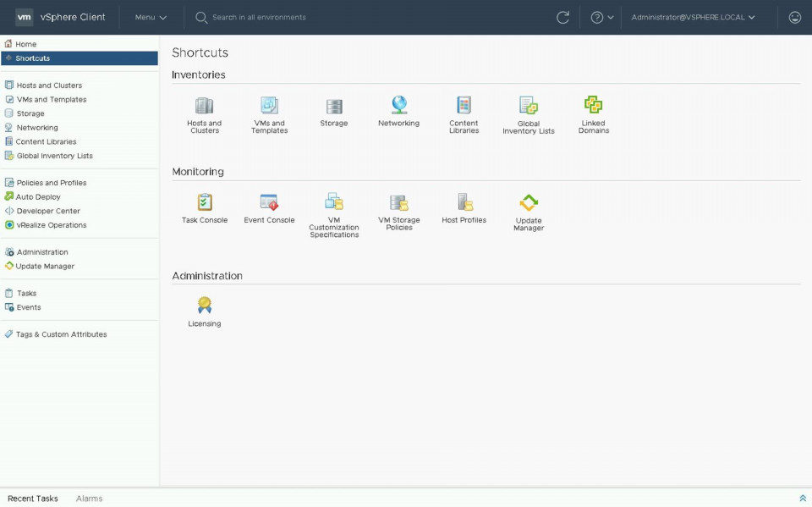Open Content Libraries shortcut icon

464,105
